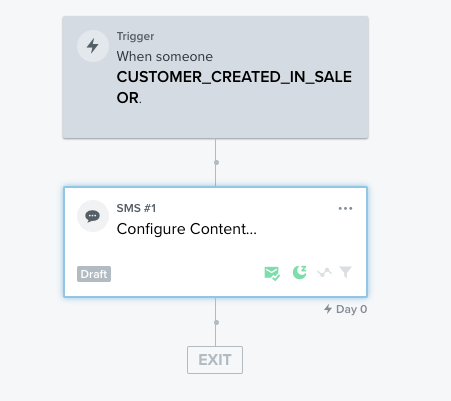Click the SMS speech bubble icon
The image size is (451, 401).
pos(93,216)
